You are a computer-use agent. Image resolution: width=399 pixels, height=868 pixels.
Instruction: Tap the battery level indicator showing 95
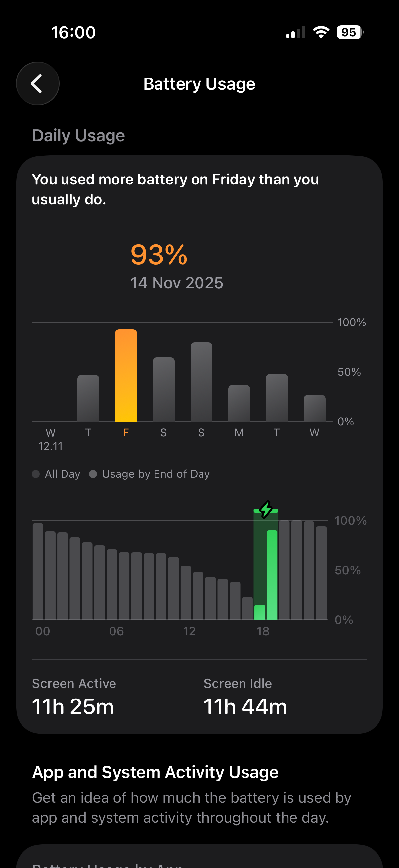tap(350, 32)
